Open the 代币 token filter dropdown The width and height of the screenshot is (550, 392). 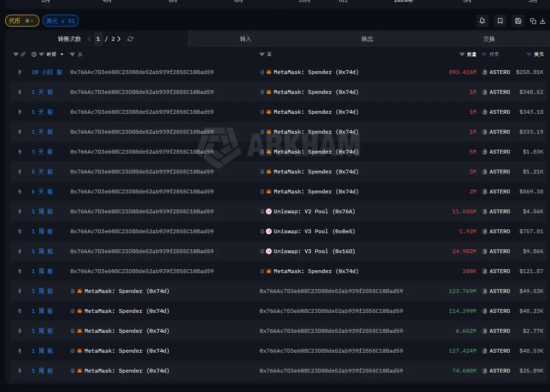[22, 21]
